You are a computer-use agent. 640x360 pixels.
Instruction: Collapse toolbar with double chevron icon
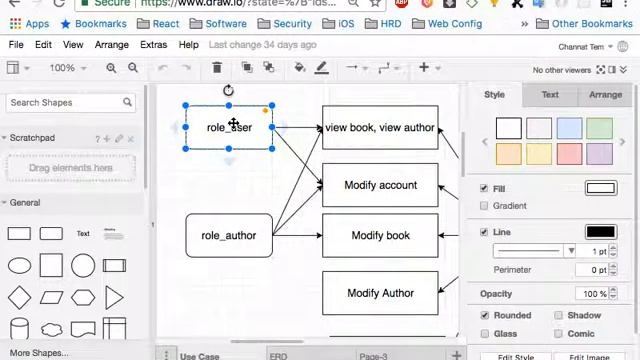pos(623,70)
